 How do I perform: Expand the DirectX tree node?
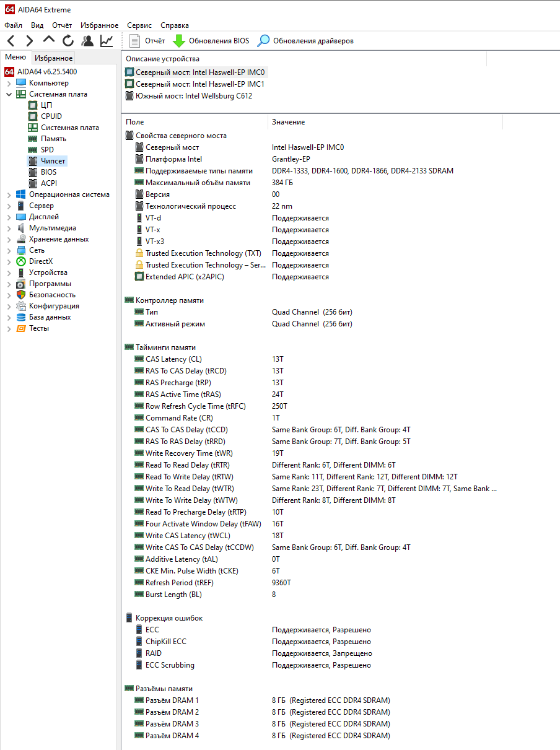coord(9,261)
